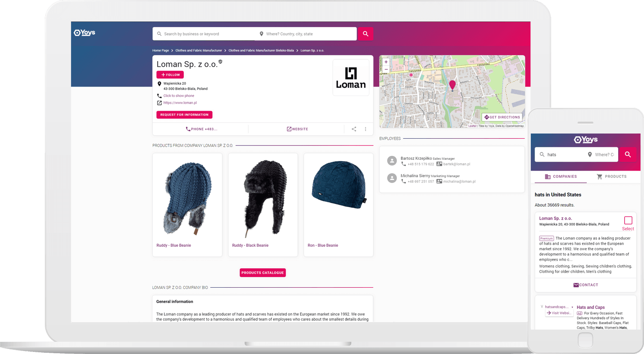Screen dimensions: 644x354
Task: Tick the Select checkbox for Loman listing
Action: (628, 220)
